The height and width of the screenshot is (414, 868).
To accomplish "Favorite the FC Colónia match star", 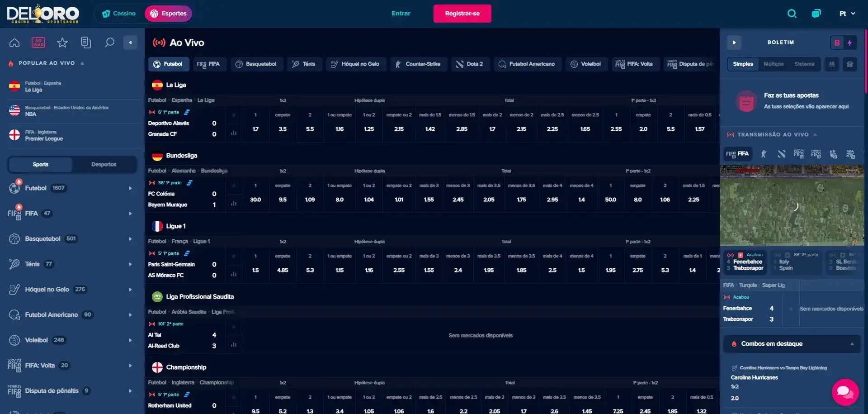I will click(x=234, y=186).
